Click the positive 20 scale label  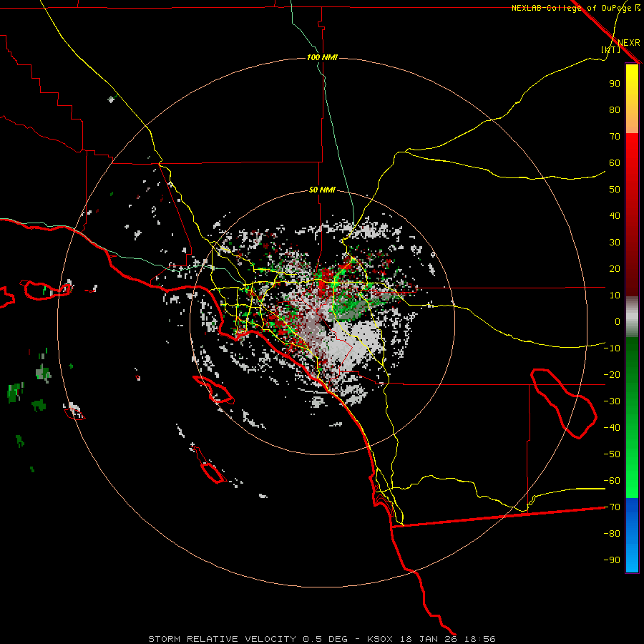615,269
